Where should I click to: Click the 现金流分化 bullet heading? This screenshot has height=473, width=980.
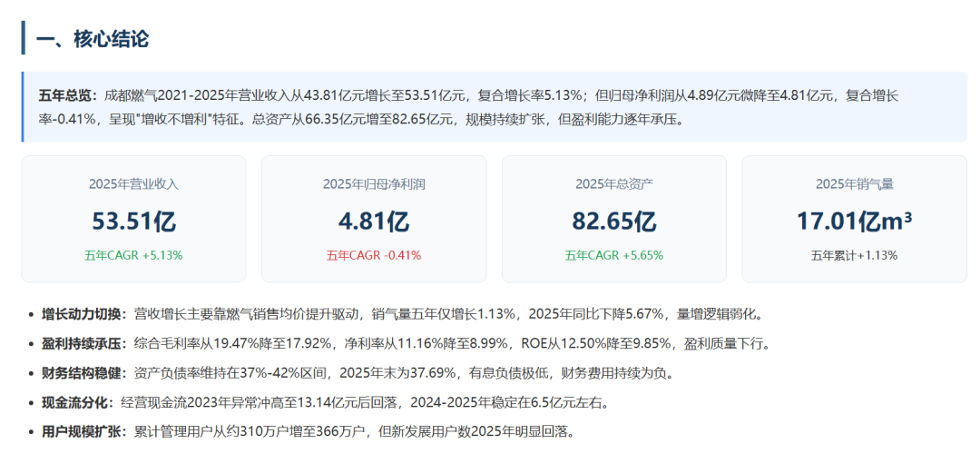click(x=75, y=403)
